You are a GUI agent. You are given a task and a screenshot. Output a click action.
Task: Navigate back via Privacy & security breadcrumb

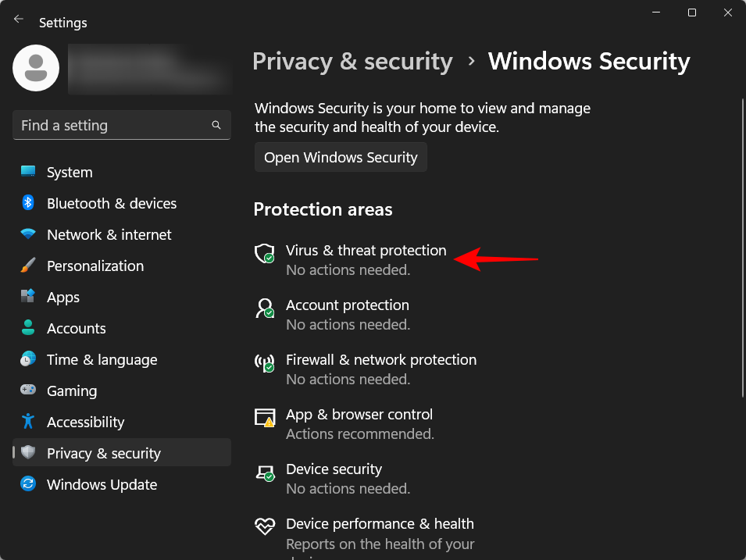(352, 61)
